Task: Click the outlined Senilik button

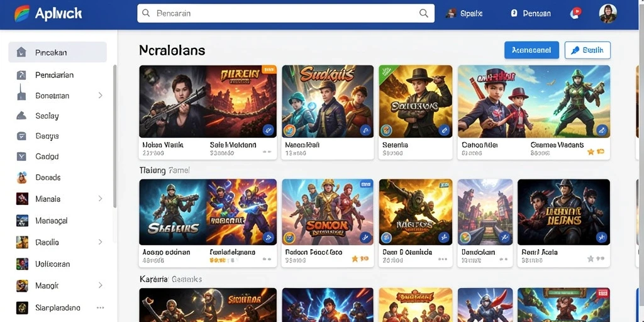Action: tap(587, 50)
